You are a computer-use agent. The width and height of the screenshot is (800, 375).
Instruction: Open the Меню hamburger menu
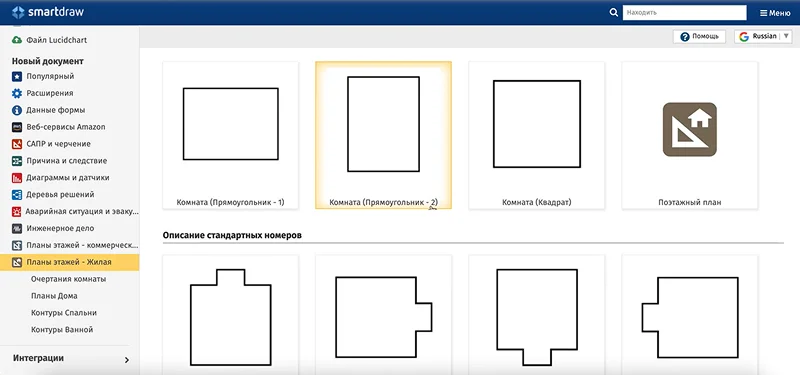click(775, 13)
